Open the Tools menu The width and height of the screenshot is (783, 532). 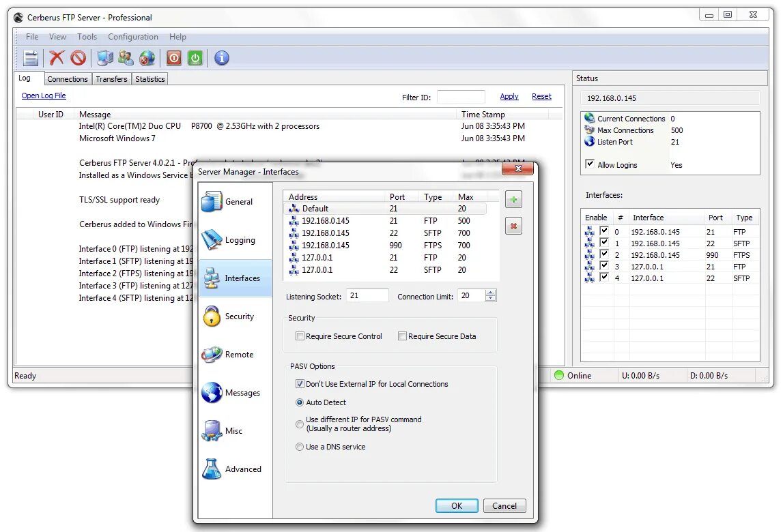(87, 37)
